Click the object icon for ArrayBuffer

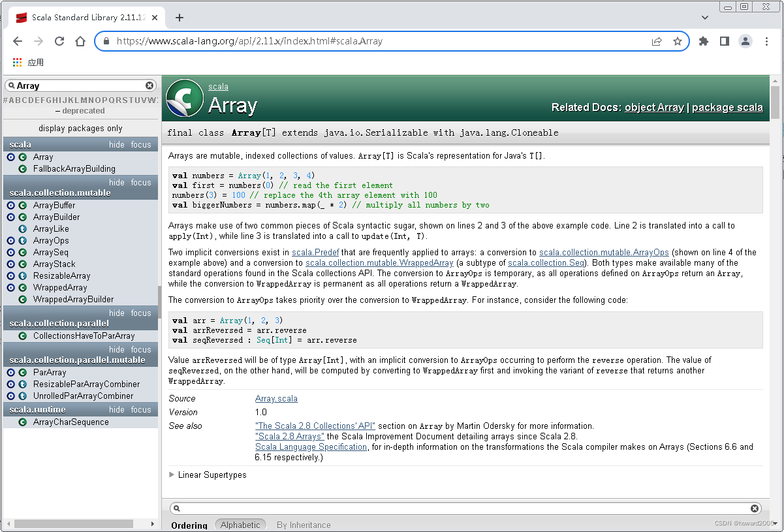click(x=11, y=206)
